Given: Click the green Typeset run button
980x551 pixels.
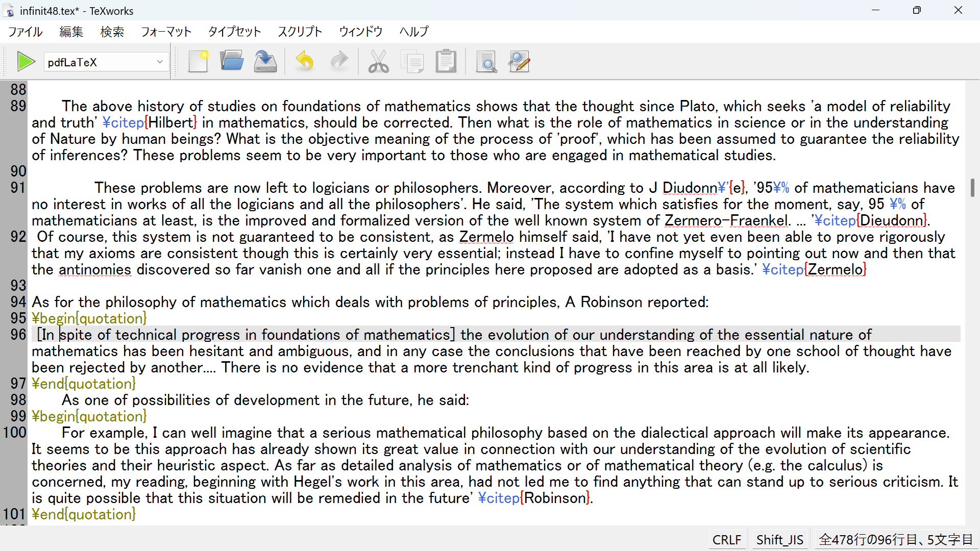Looking at the screenshot, I should click(x=26, y=62).
